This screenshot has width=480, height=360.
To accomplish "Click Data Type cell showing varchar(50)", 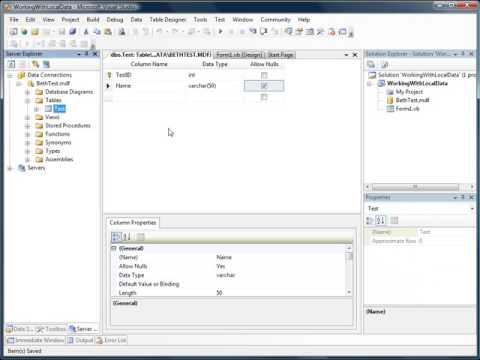I will tap(214, 86).
